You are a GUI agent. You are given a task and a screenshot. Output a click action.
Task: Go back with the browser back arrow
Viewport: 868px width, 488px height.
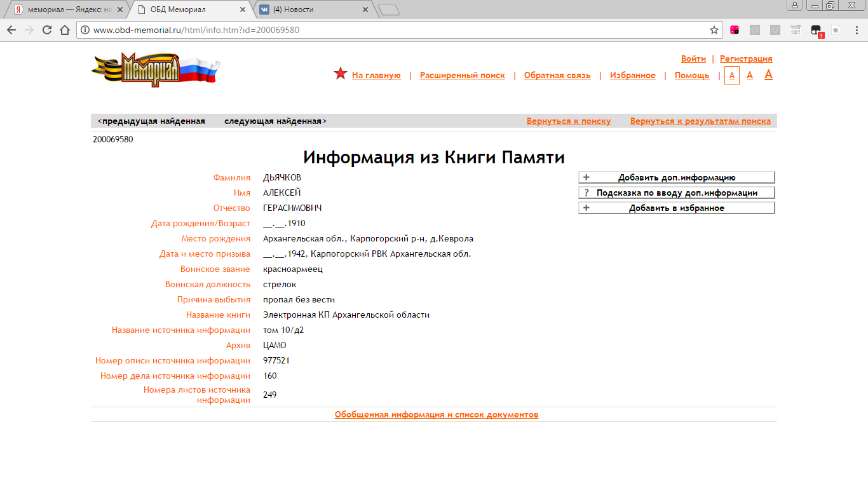pyautogui.click(x=11, y=30)
